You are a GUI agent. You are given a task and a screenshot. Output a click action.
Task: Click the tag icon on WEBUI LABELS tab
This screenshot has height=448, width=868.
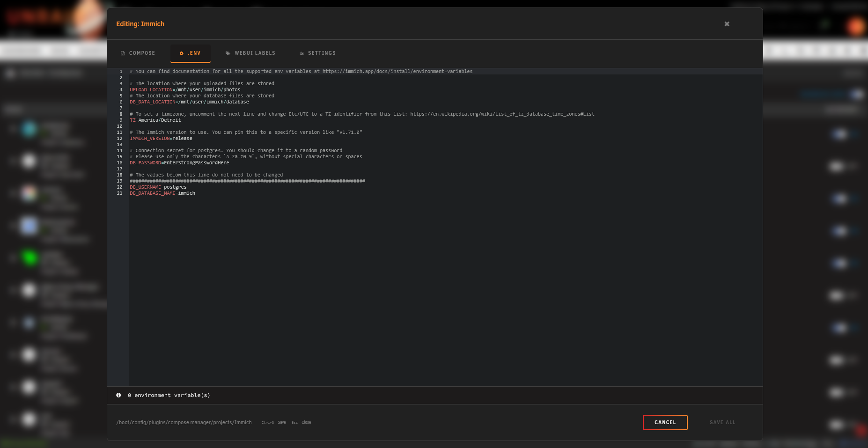tap(228, 53)
